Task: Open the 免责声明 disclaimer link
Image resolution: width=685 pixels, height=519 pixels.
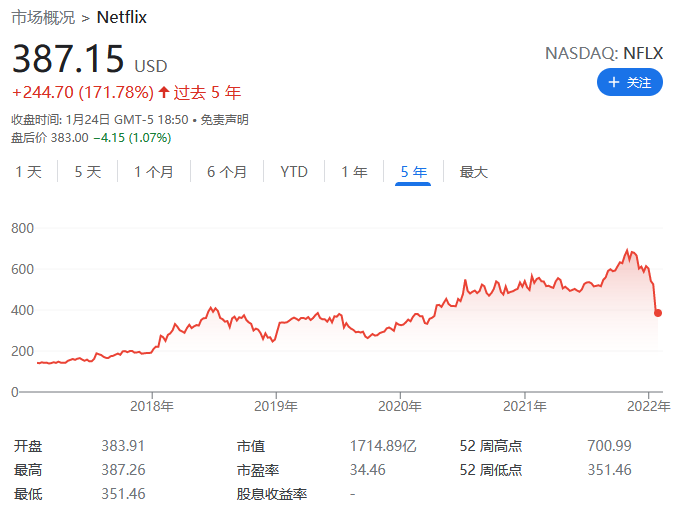Action: point(224,120)
